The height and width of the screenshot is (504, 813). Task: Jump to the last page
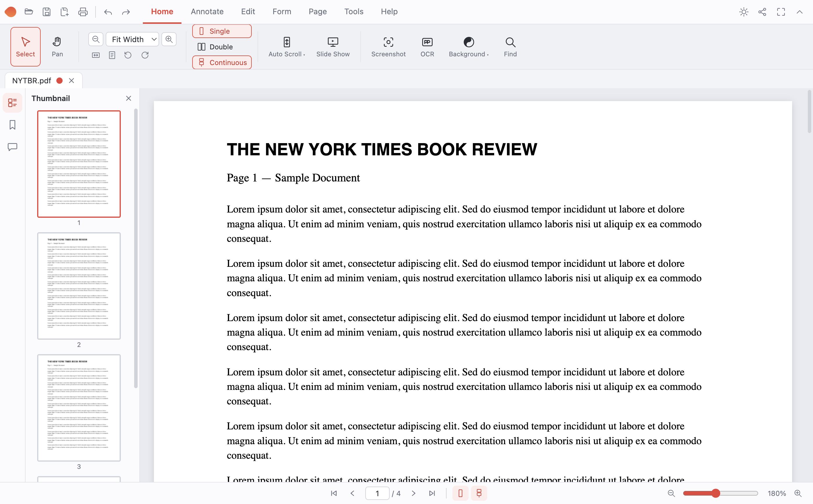(432, 493)
